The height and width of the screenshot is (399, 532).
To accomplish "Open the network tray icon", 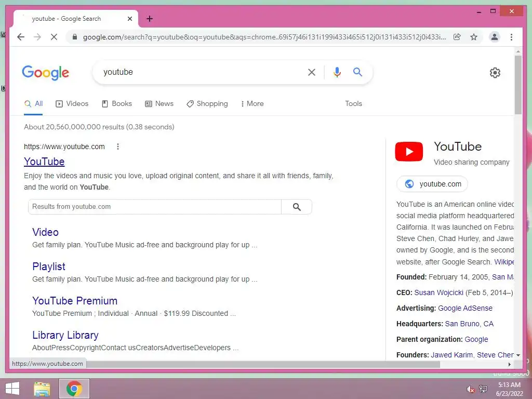I will 483,389.
